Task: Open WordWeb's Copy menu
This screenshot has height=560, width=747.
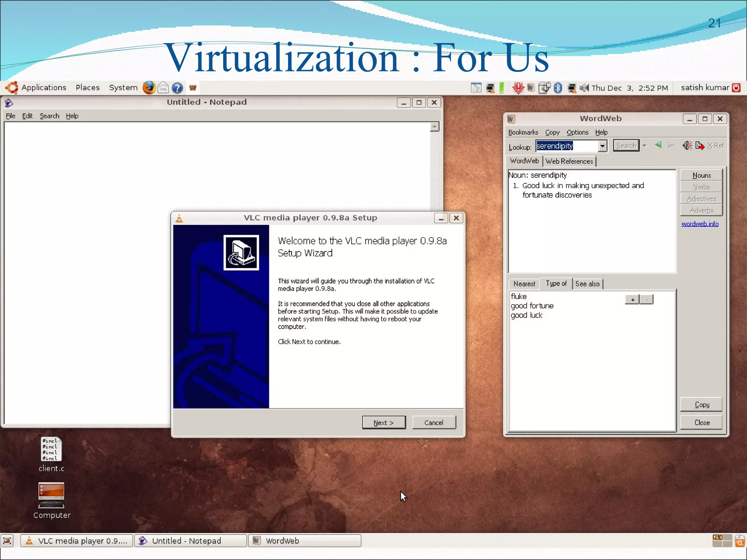Action: [552, 132]
